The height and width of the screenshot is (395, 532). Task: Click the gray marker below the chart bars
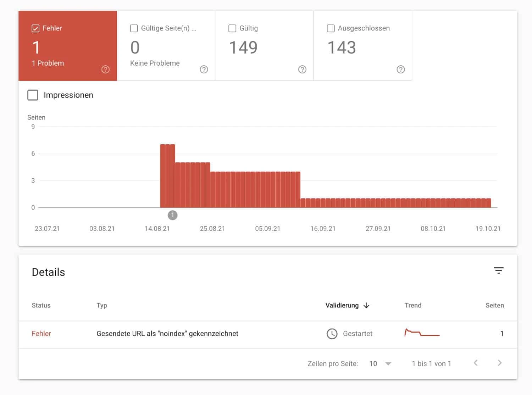click(x=173, y=215)
